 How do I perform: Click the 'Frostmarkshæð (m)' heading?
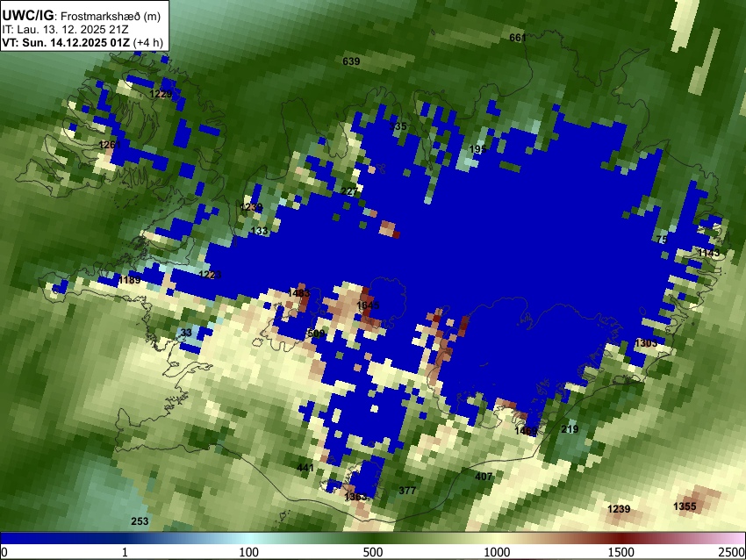click(x=111, y=16)
